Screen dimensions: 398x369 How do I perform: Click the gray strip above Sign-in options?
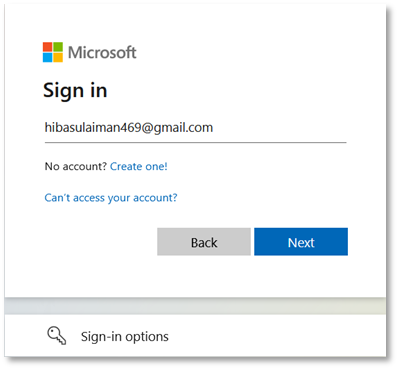(x=195, y=306)
